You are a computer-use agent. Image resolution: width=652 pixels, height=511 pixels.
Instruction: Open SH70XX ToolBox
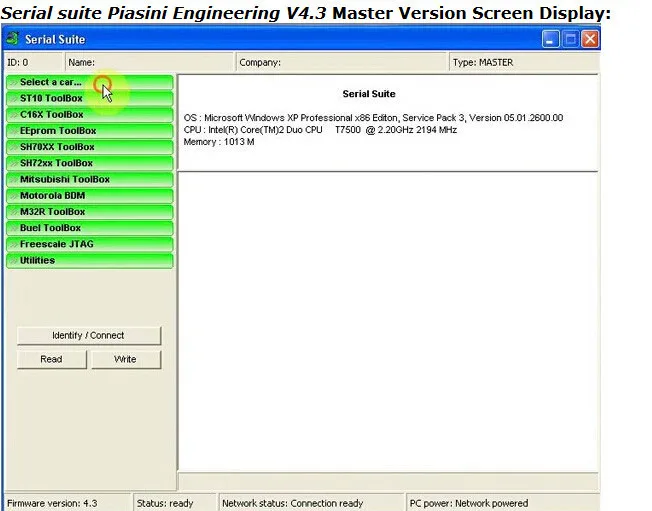pyautogui.click(x=89, y=147)
